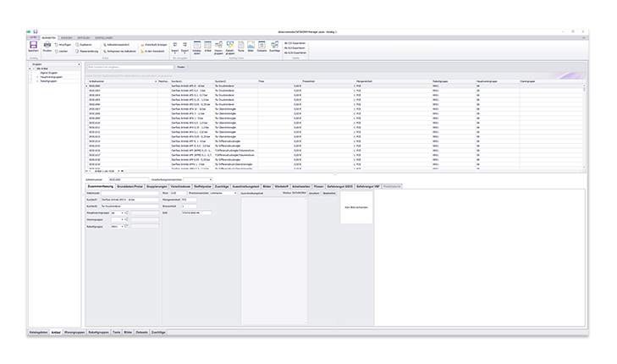Switch to the Anzeigen ribbon tab
This screenshot has width=617, height=364.
[66, 38]
